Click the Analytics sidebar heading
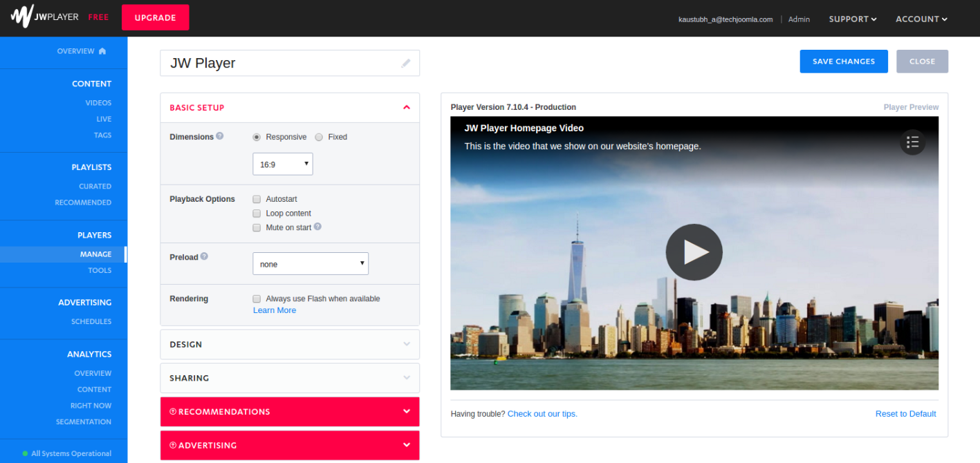This screenshot has height=463, width=980. (x=89, y=354)
